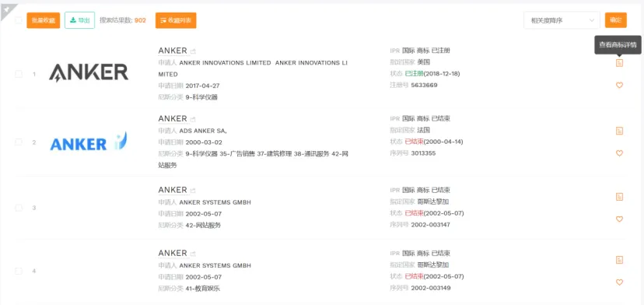The height and width of the screenshot is (305, 644).
Task: Click serial number 3013355
Action: (423, 153)
